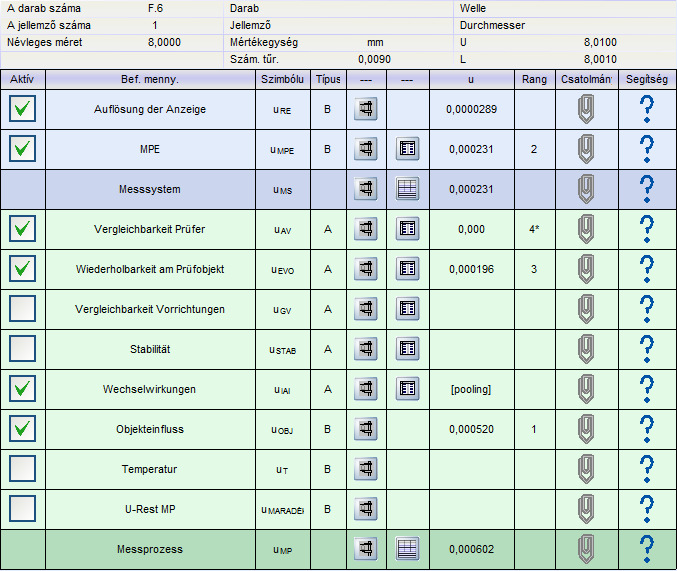The width and height of the screenshot is (677, 571).
Task: Open data table icon for Wechselwirkungen row
Action: (x=407, y=389)
